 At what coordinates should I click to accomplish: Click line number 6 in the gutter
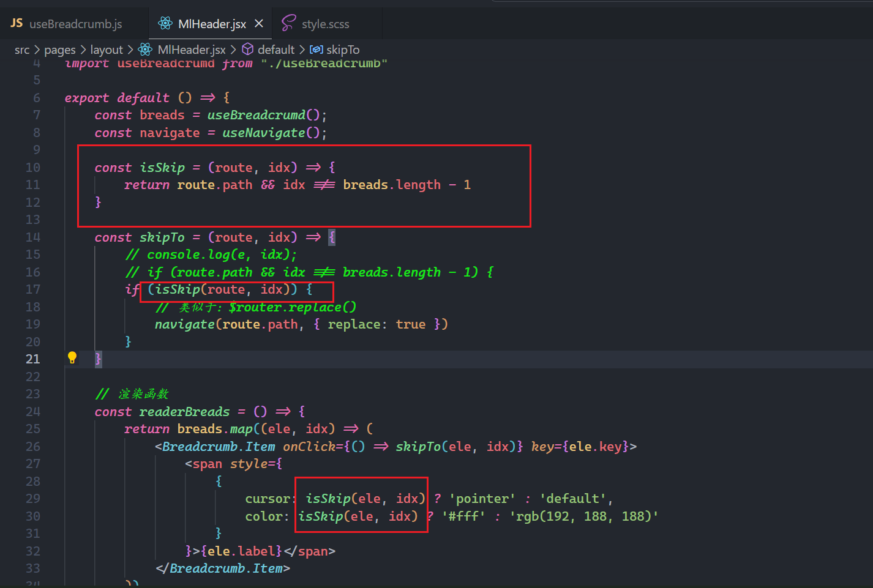pyautogui.click(x=37, y=98)
